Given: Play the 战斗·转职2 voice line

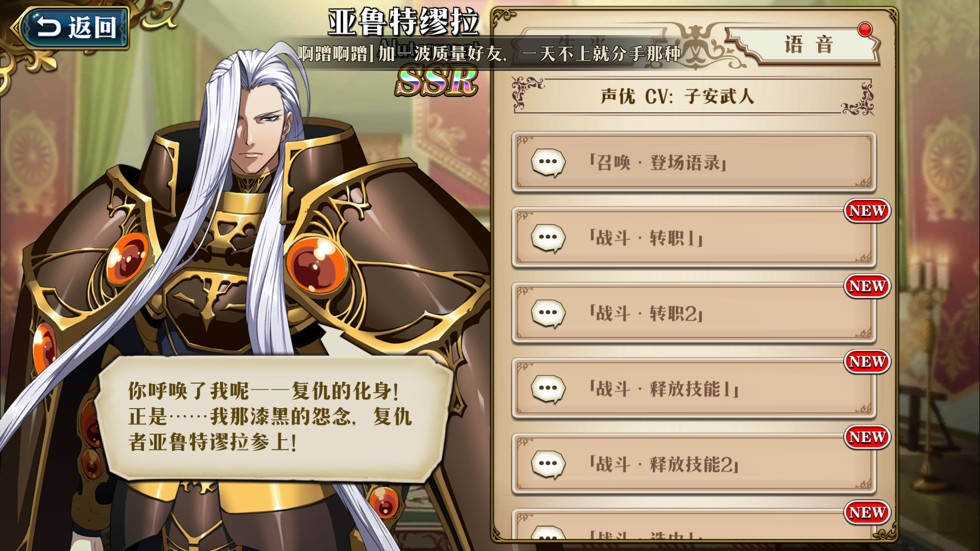Looking at the screenshot, I should pyautogui.click(x=694, y=313).
